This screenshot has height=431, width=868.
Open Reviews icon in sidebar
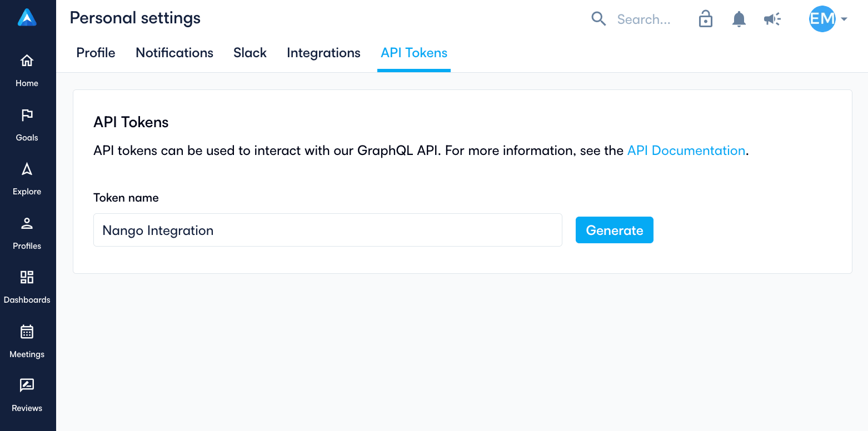pyautogui.click(x=27, y=385)
